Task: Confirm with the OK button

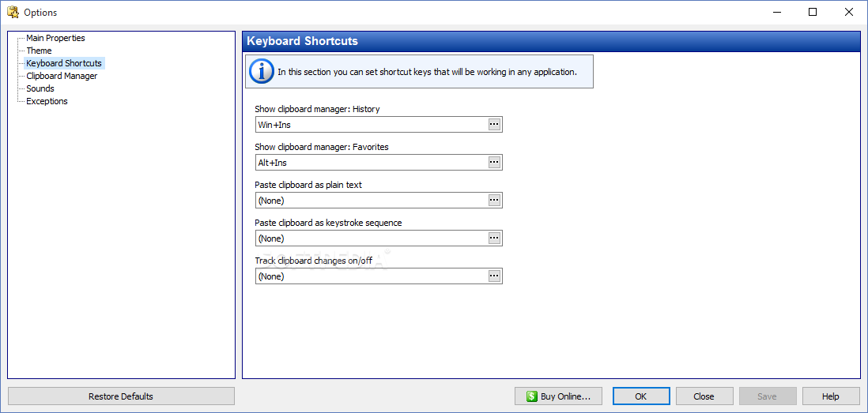Action: pyautogui.click(x=641, y=396)
